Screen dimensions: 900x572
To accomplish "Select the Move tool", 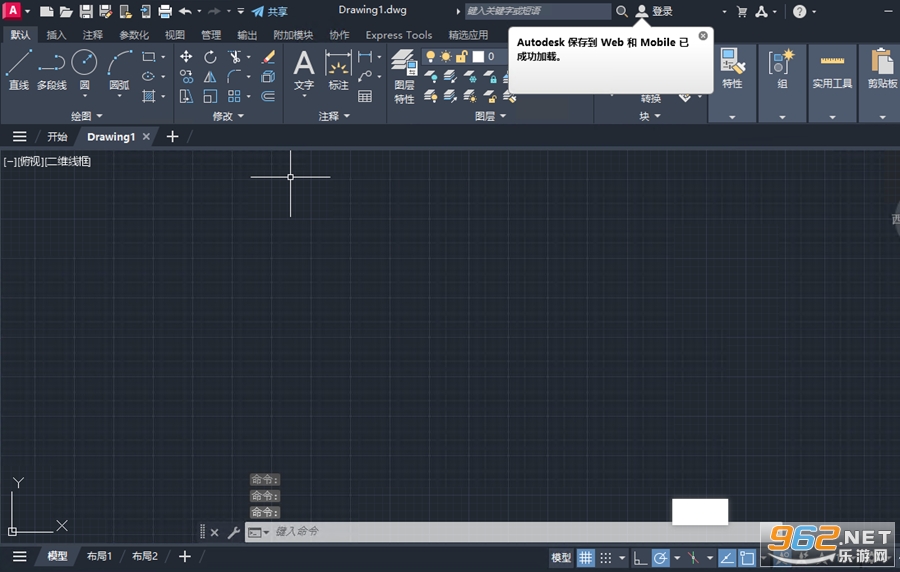I will click(x=186, y=56).
